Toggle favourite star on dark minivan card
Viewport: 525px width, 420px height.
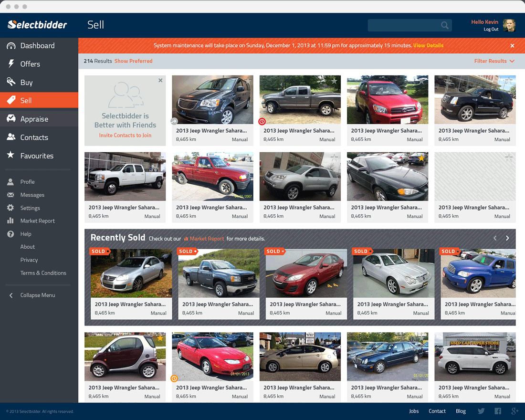point(248,81)
